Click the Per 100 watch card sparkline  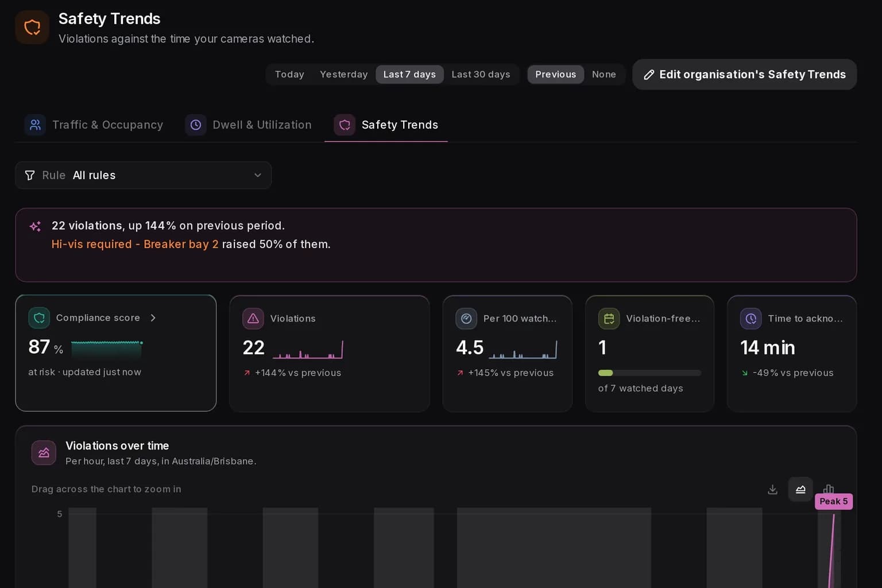(523, 349)
